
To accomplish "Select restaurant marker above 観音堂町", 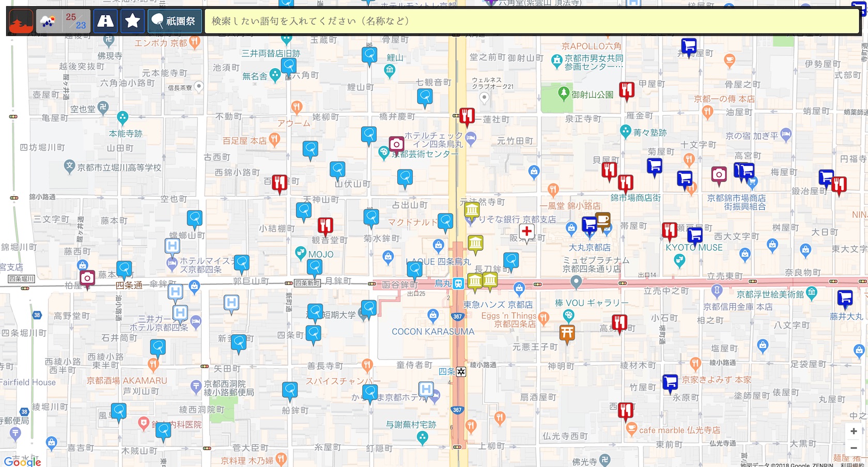I will [325, 226].
